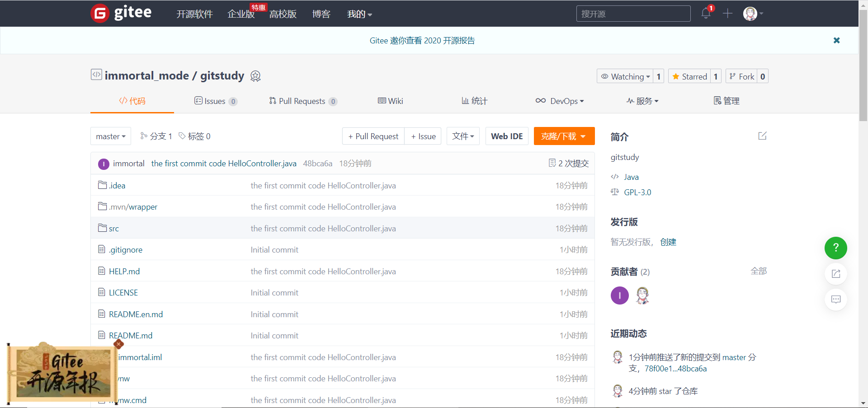Open 高校版 in the top navigation
Screen dimensions: 868x408
point(283,14)
